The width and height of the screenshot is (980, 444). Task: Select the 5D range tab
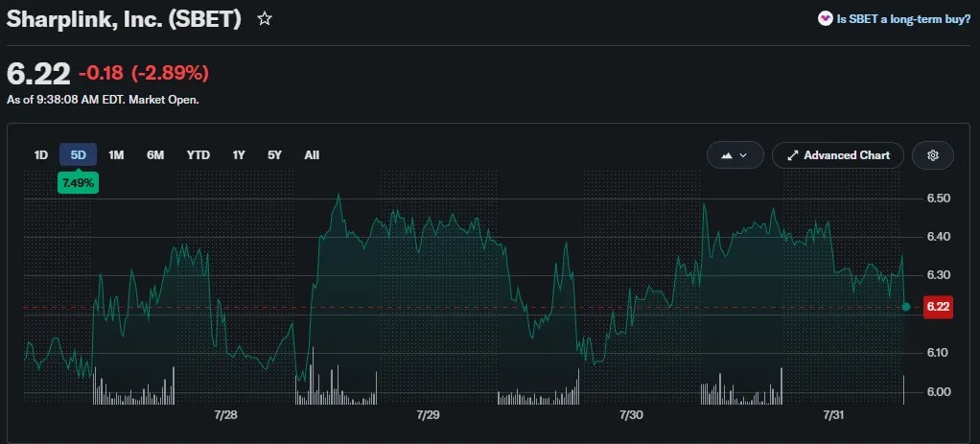point(78,155)
